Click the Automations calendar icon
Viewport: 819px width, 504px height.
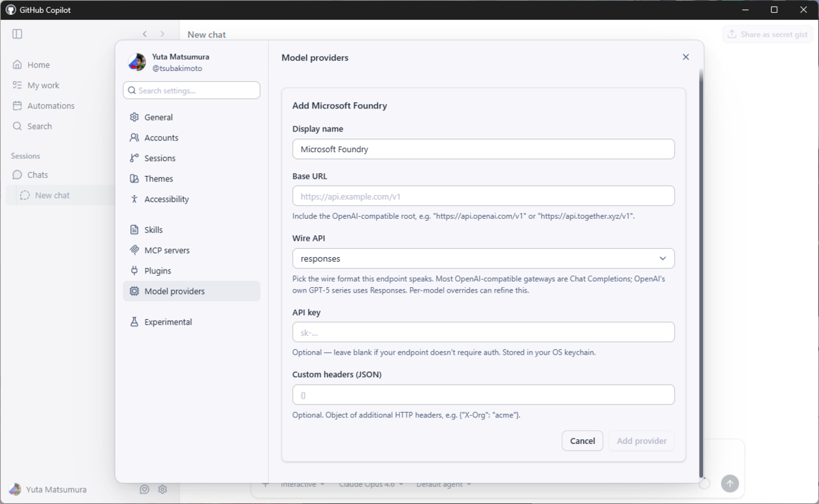(18, 106)
